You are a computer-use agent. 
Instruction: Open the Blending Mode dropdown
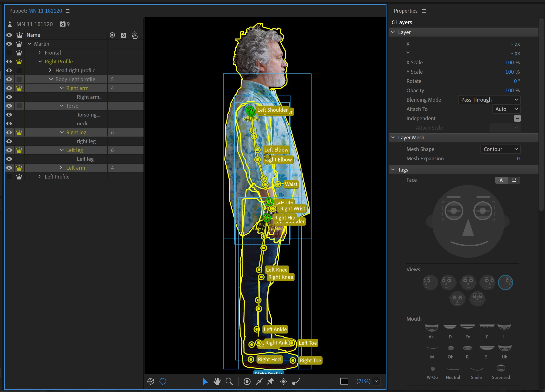tap(489, 100)
